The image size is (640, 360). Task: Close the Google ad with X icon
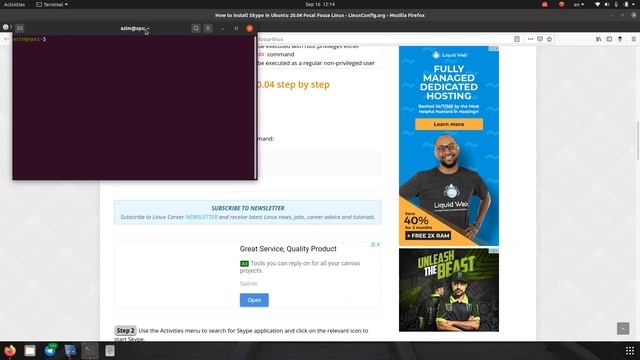tap(378, 244)
